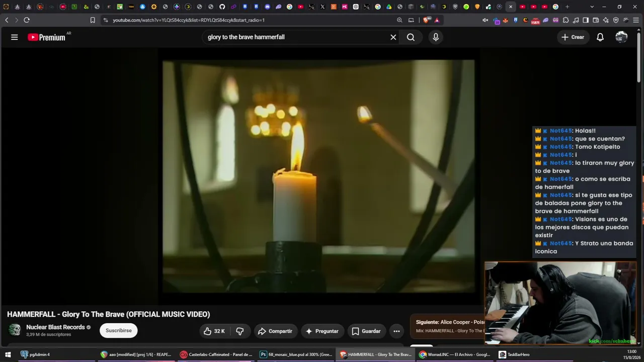Go forward in browser history

16,20
